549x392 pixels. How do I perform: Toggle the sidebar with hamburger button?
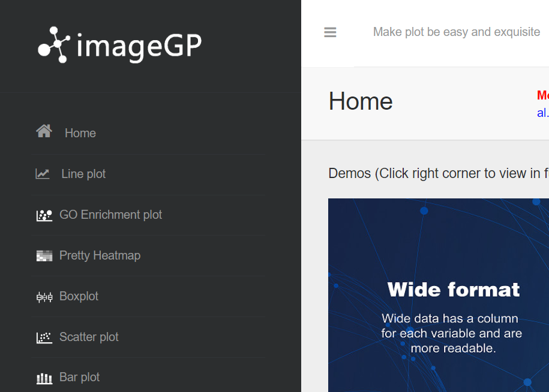[x=330, y=32]
